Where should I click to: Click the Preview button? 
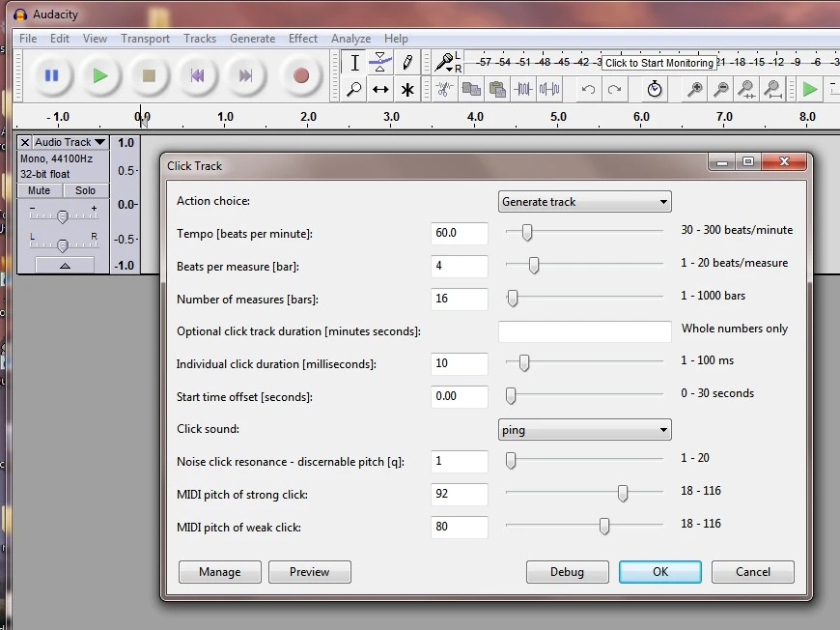pos(310,572)
